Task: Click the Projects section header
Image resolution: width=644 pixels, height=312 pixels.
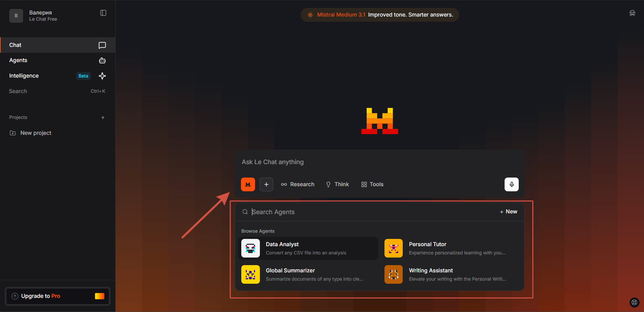Action: coord(18,118)
